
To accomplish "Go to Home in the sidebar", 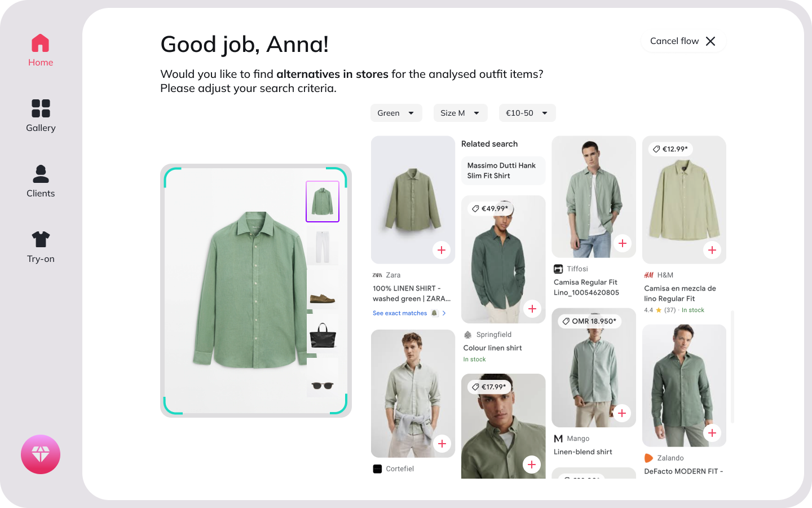I will pos(41,51).
